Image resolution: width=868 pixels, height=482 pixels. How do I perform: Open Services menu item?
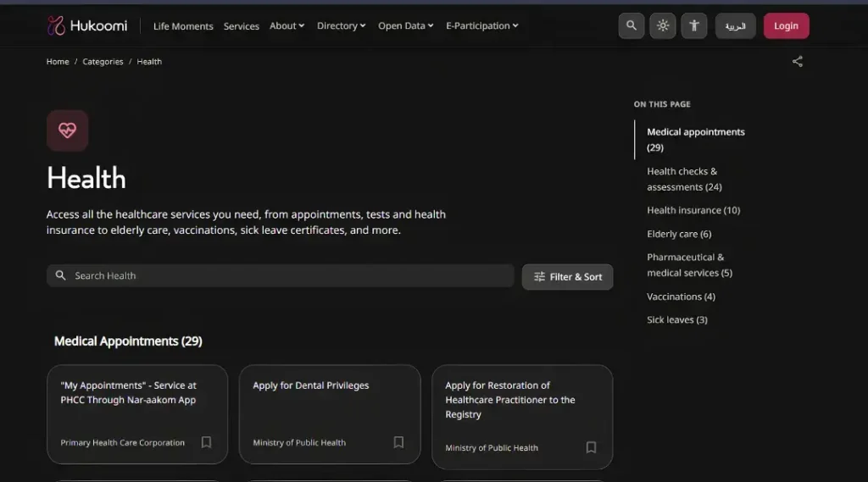[x=242, y=26]
